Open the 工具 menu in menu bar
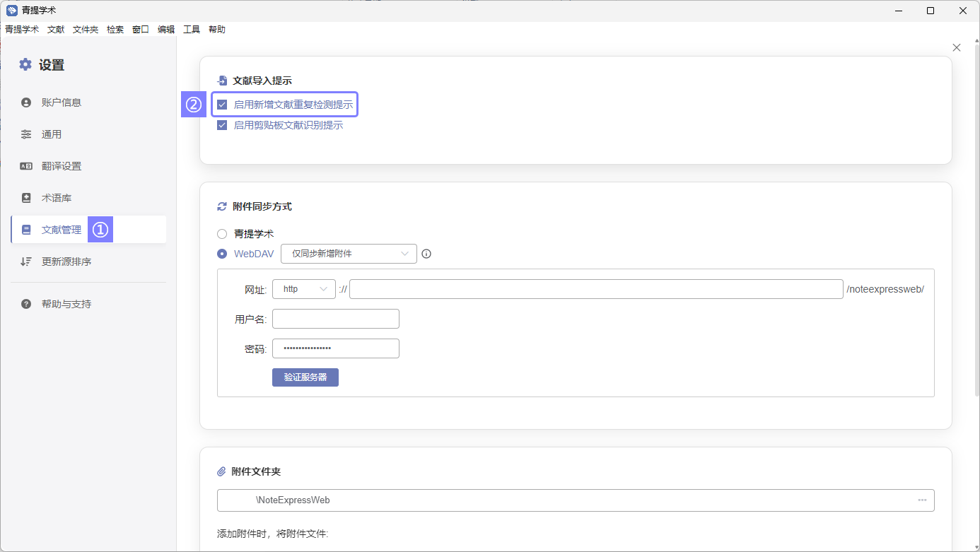The image size is (980, 552). point(192,30)
